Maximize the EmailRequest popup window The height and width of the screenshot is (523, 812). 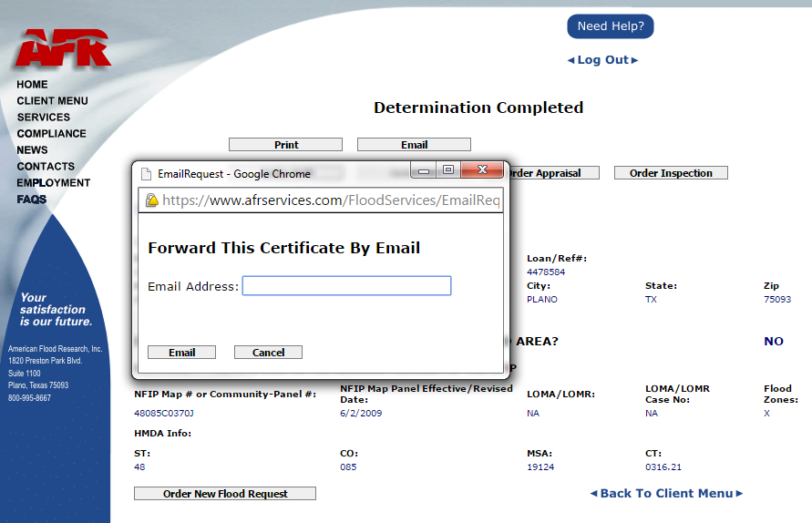click(448, 170)
